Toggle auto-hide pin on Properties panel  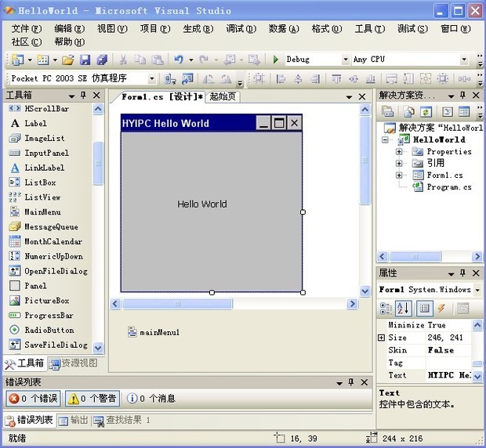click(x=462, y=273)
